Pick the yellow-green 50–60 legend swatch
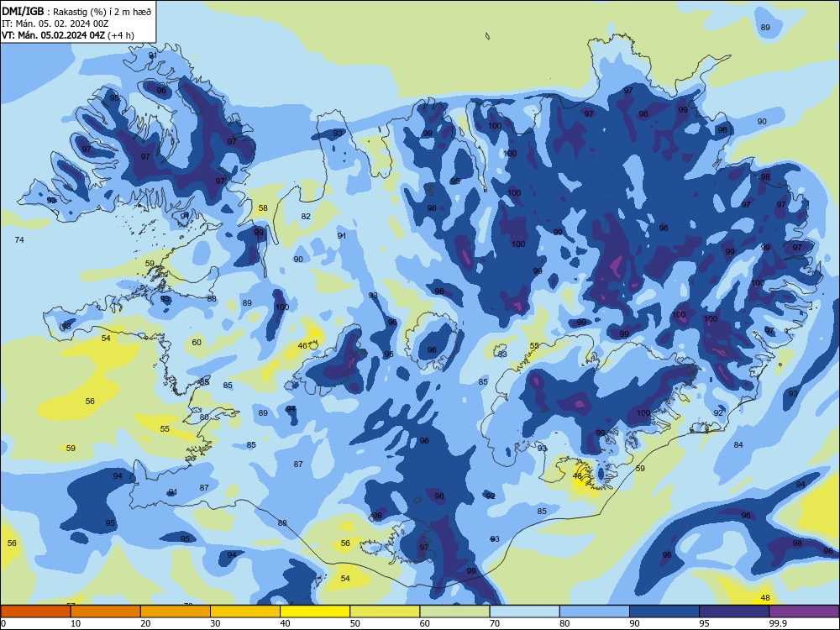 pos(385,612)
